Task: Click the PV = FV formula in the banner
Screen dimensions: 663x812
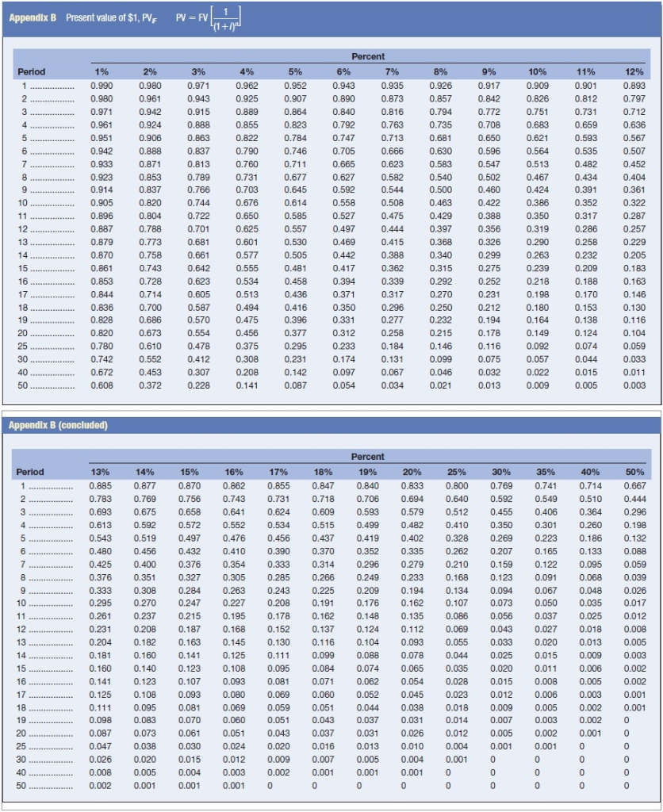Action: pos(209,19)
